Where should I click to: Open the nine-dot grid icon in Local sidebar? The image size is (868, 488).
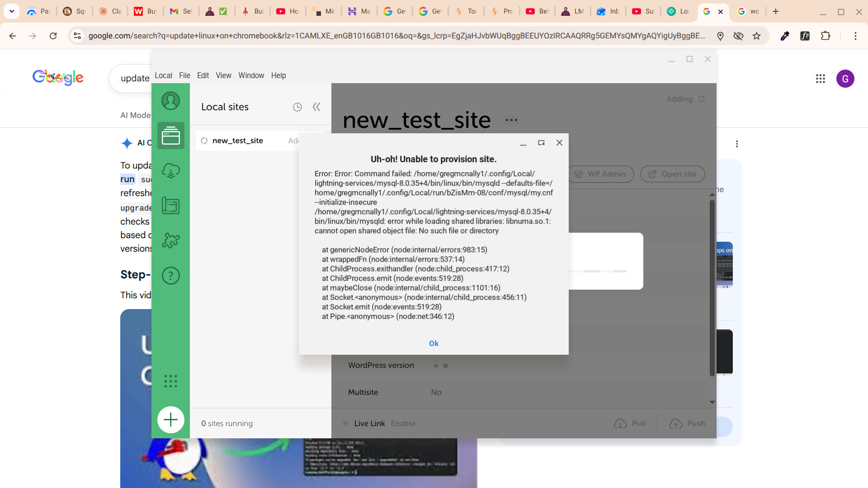coord(170,381)
